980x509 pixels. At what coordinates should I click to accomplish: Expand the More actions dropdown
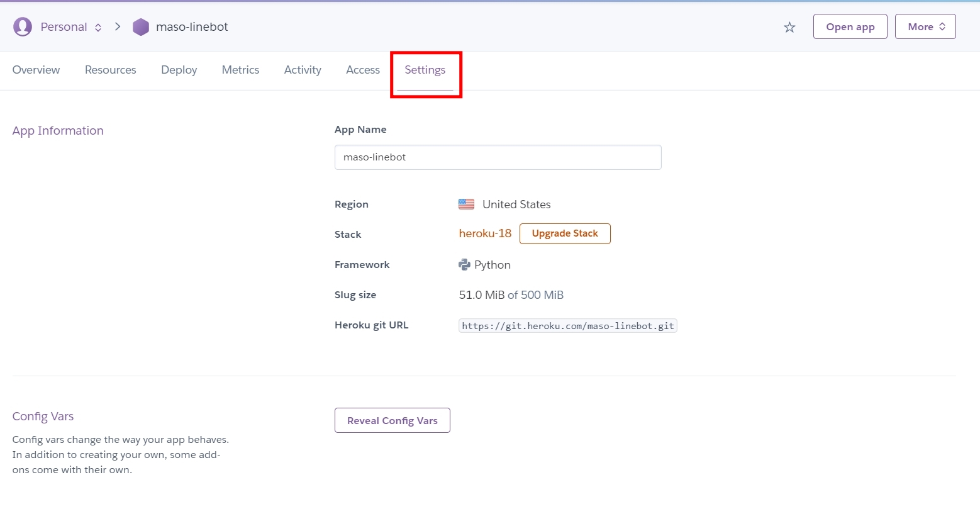pyautogui.click(x=925, y=26)
